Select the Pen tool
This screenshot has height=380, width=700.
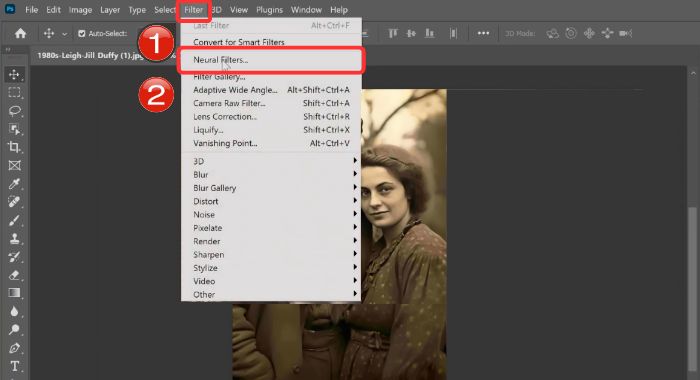14,348
